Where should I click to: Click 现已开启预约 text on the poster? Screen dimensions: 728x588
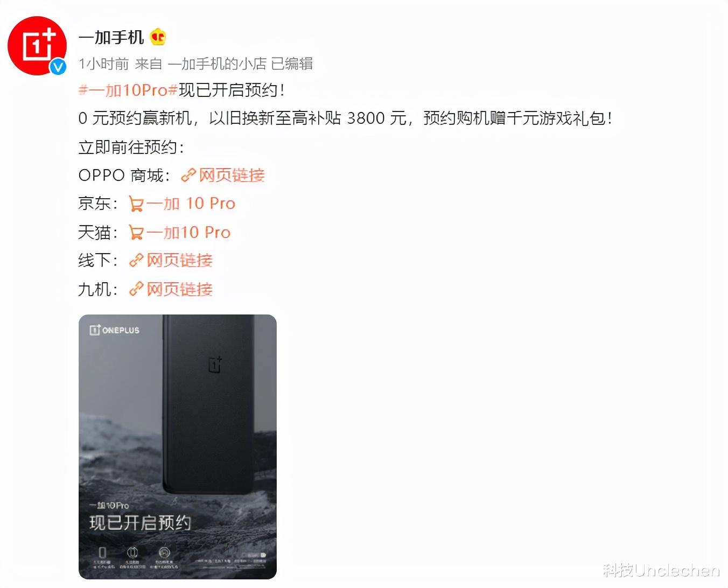(x=140, y=522)
